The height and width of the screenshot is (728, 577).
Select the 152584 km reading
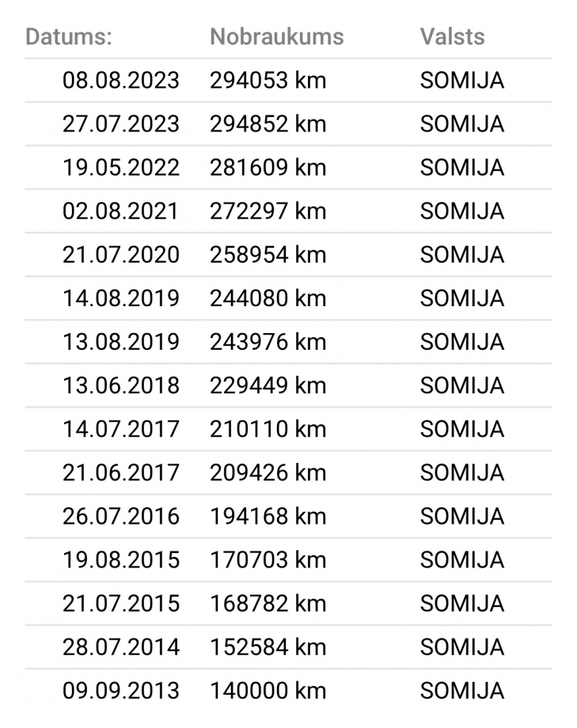coord(268,647)
